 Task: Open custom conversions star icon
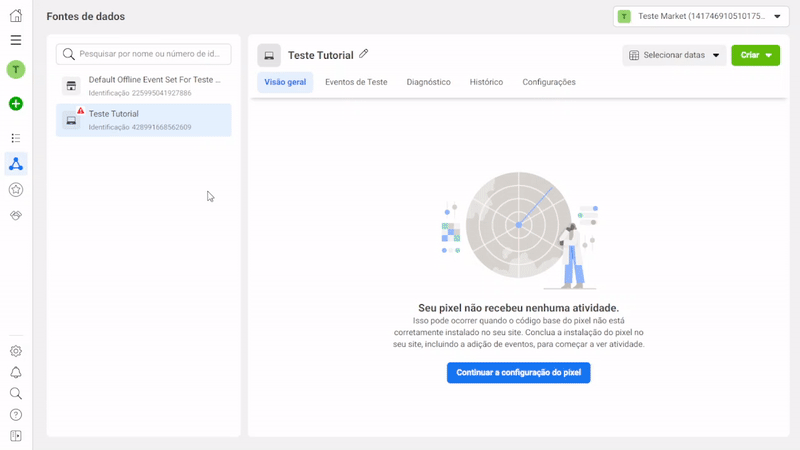pos(15,189)
